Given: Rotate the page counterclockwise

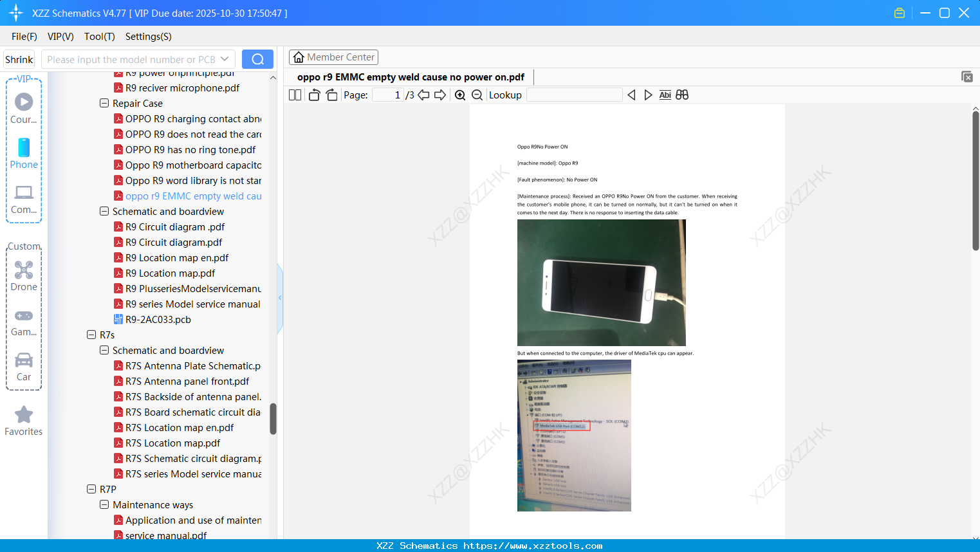Looking at the screenshot, I should [314, 95].
